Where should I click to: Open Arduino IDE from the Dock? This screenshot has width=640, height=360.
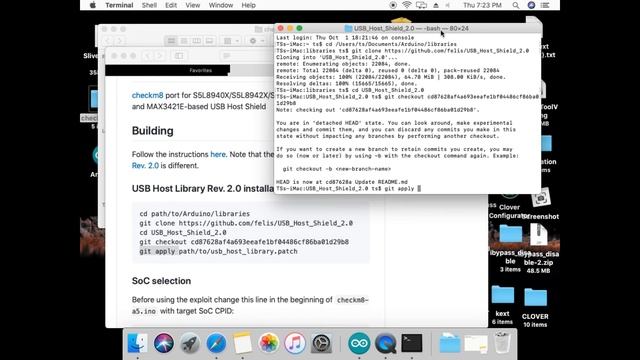pyautogui.click(x=359, y=343)
